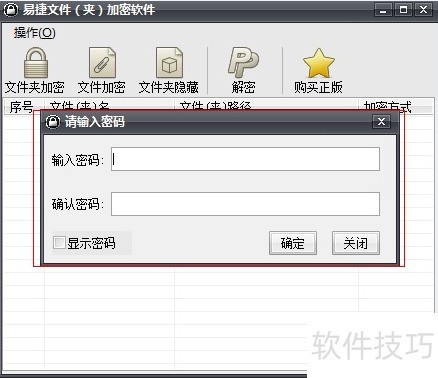Screen dimensions: 438x378
Task: Click the 序号 column header
Action: [x=24, y=106]
